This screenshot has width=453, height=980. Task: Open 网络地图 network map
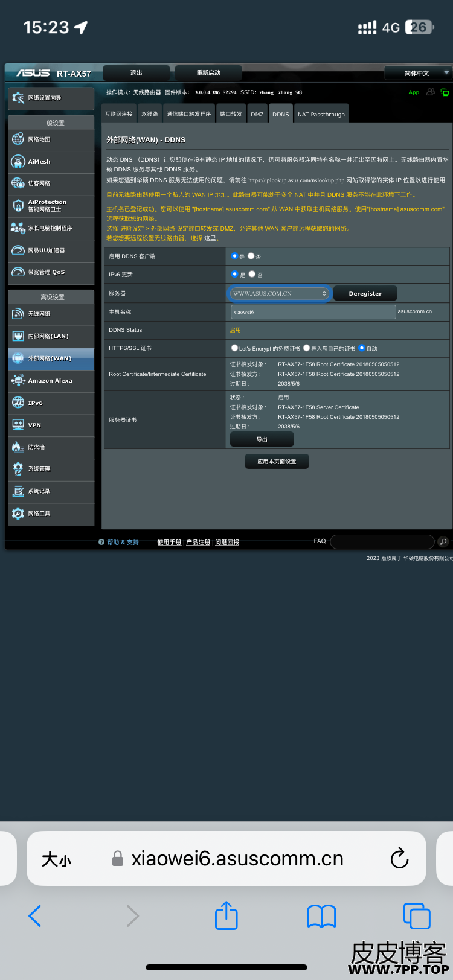[51, 139]
